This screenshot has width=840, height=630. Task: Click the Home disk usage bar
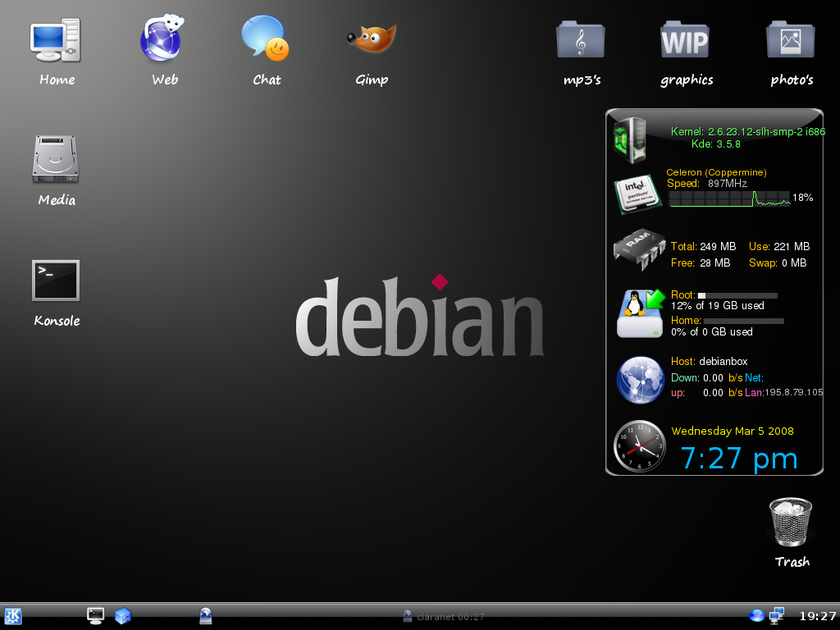pyautogui.click(x=743, y=321)
